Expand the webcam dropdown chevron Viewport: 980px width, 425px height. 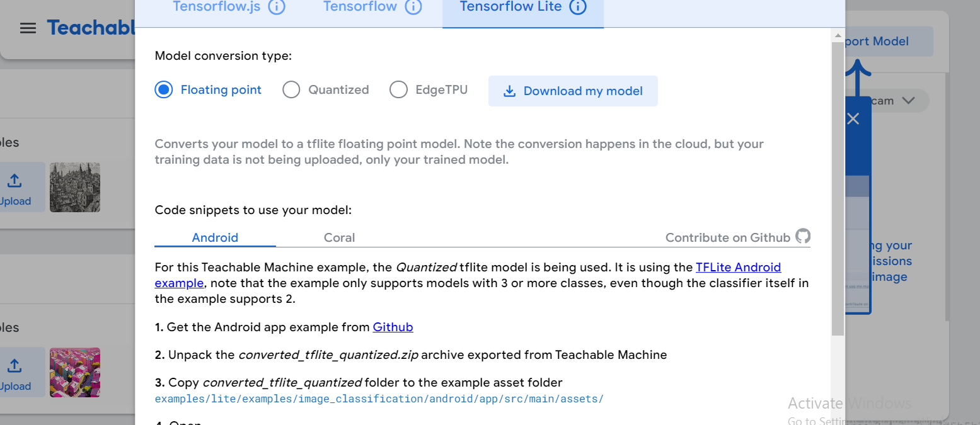(x=908, y=101)
